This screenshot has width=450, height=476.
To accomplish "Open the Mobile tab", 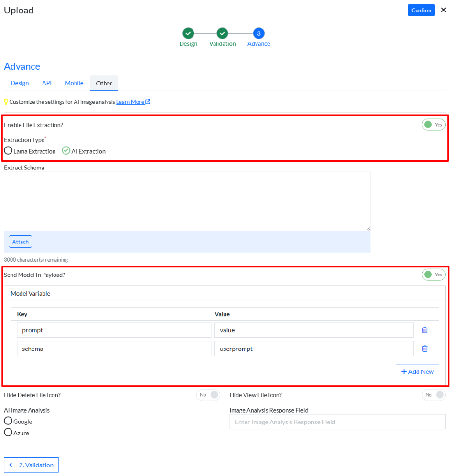I will [x=74, y=83].
